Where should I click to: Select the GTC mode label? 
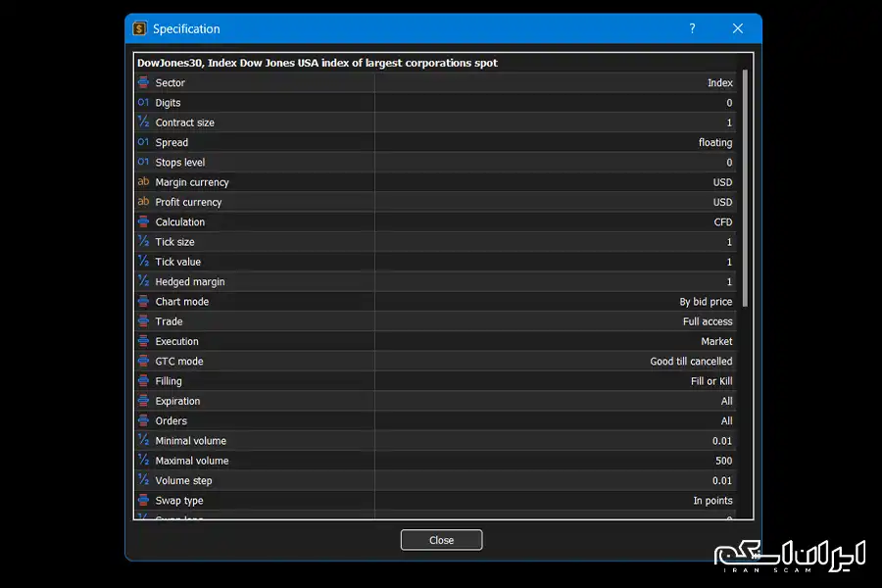coord(179,362)
